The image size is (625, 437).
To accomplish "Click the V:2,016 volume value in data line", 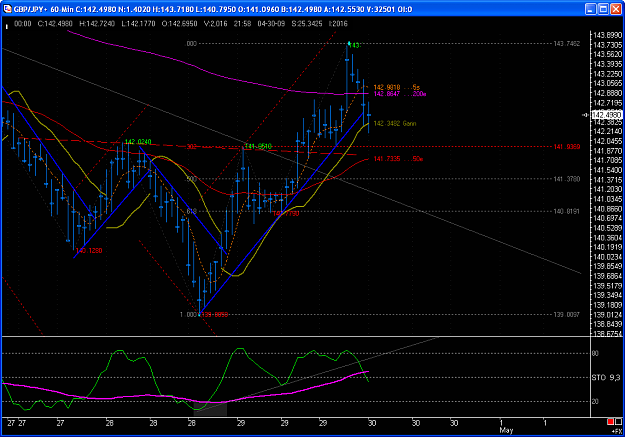I will [x=215, y=24].
